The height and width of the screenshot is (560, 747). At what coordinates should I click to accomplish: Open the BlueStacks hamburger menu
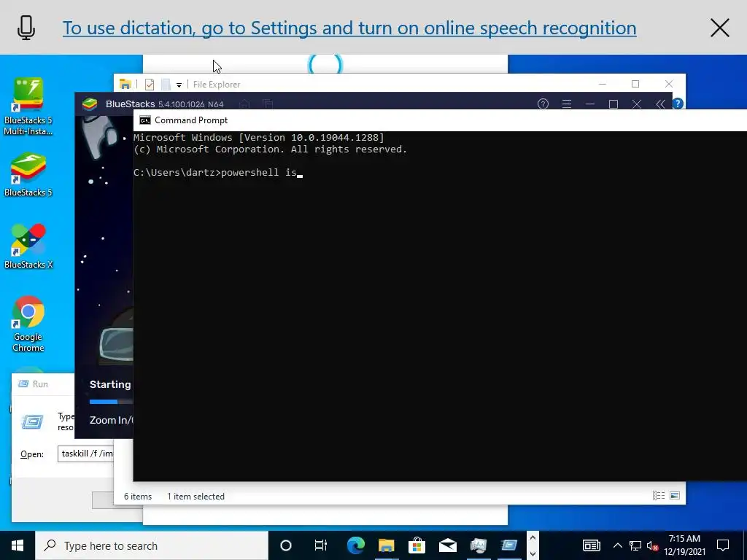coord(566,104)
